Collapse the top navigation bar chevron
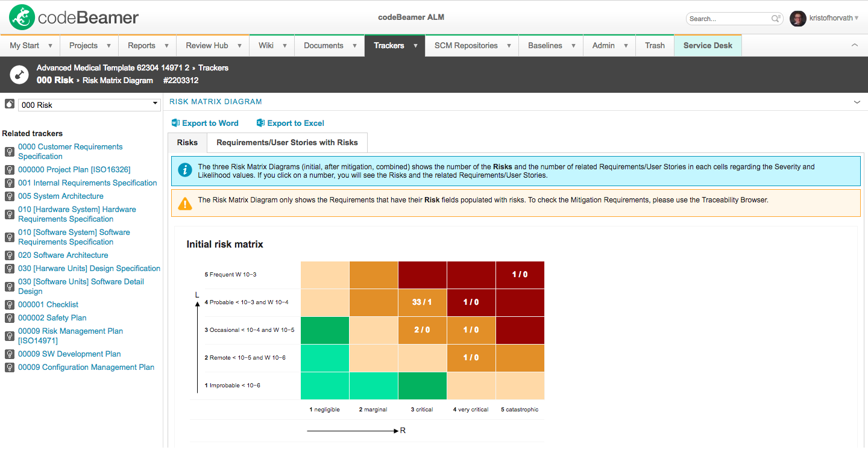This screenshot has height=450, width=868. (x=854, y=45)
